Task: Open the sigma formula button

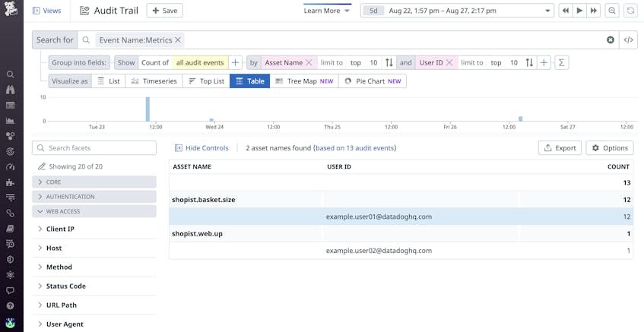Action: (x=561, y=62)
